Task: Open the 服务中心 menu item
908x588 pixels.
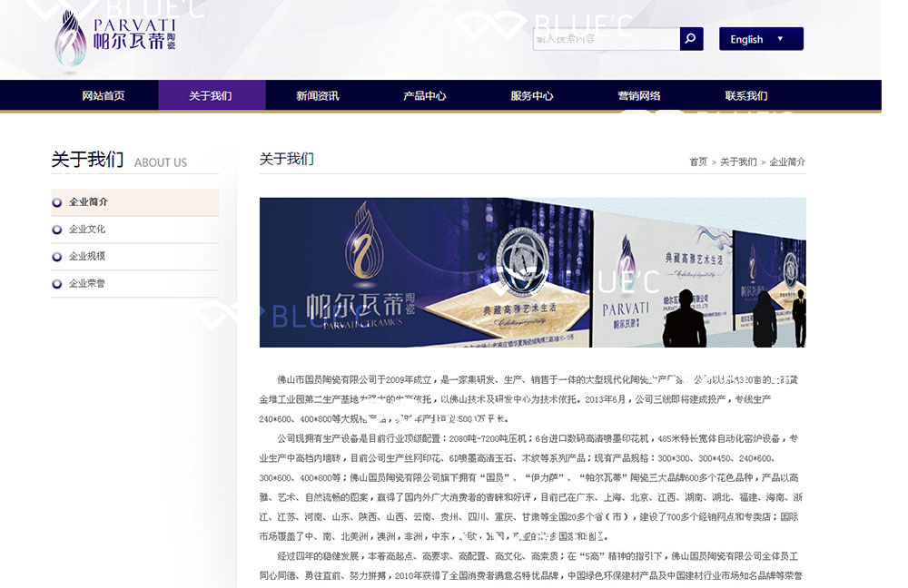Action: tap(531, 95)
